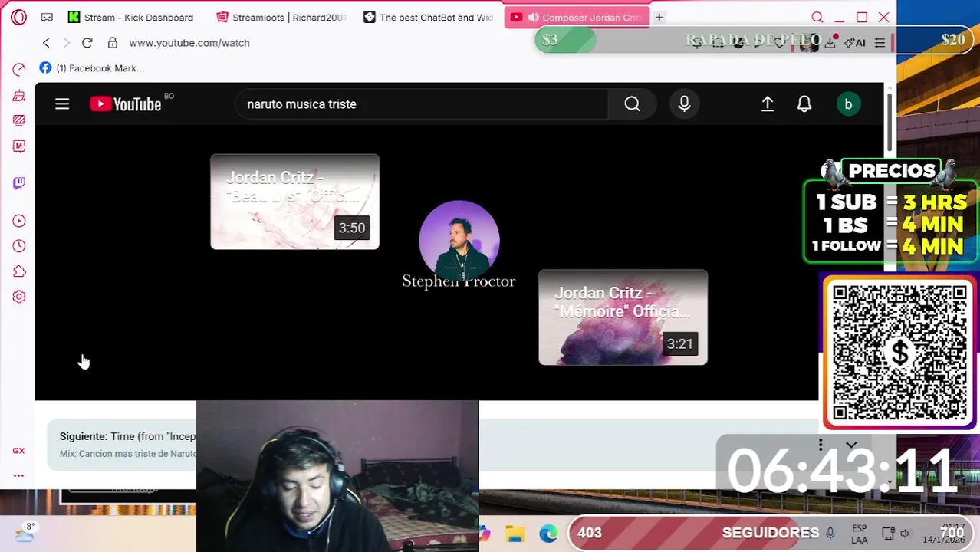980x552 pixels.
Task: Expand the playlist chevron above the timer
Action: tap(851, 445)
